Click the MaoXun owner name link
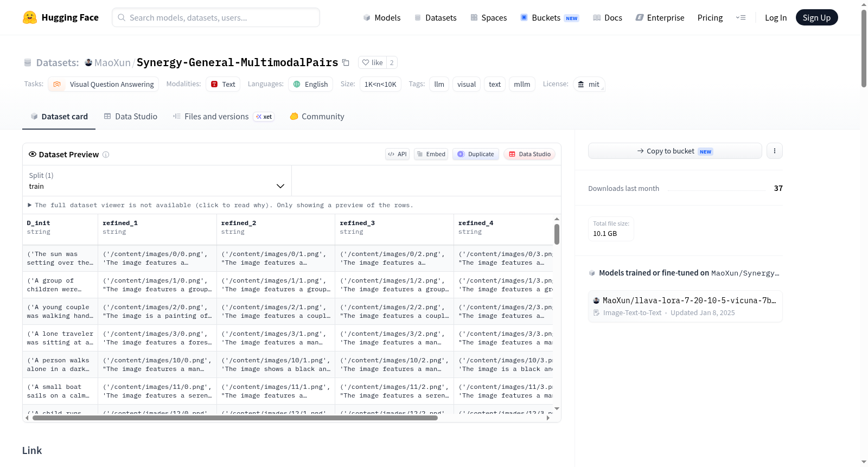868x467 pixels. [112, 62]
